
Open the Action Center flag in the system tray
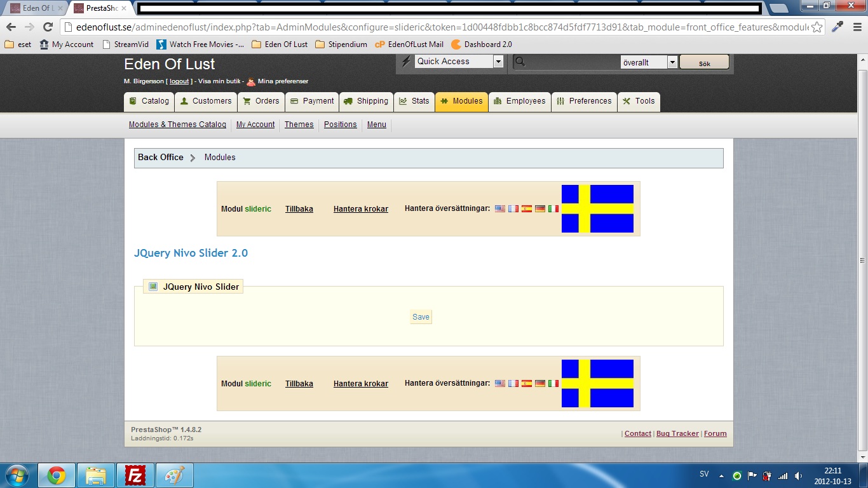click(x=752, y=475)
